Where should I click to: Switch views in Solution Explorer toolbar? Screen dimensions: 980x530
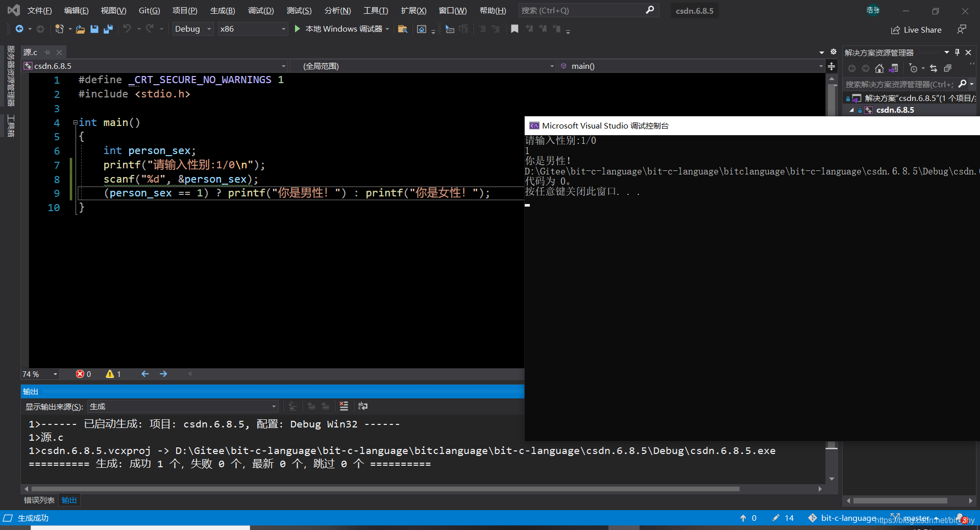pos(893,68)
